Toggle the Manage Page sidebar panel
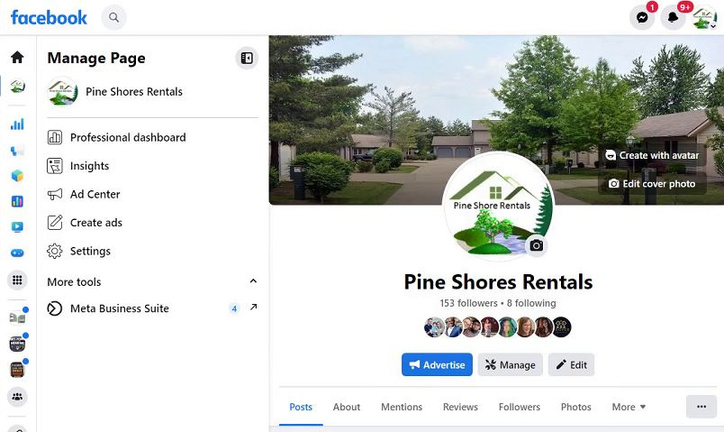Screen dimensions: 724x432 (x=247, y=58)
